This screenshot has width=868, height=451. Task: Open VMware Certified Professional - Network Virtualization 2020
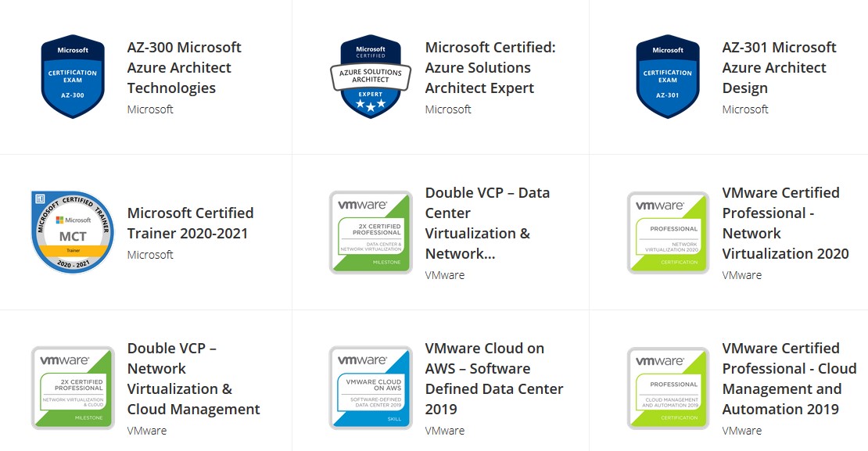[785, 223]
